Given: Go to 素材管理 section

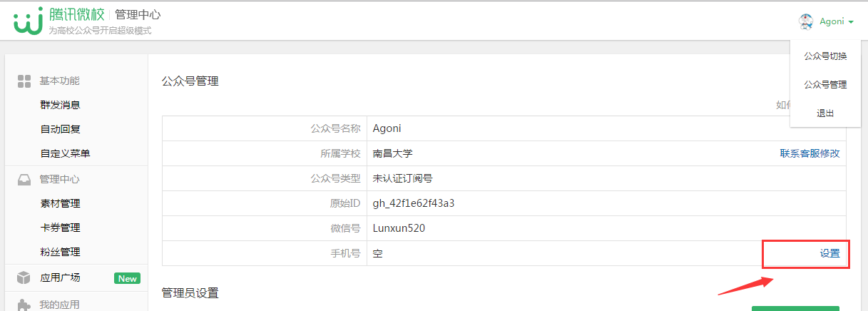Looking at the screenshot, I should pos(61,203).
